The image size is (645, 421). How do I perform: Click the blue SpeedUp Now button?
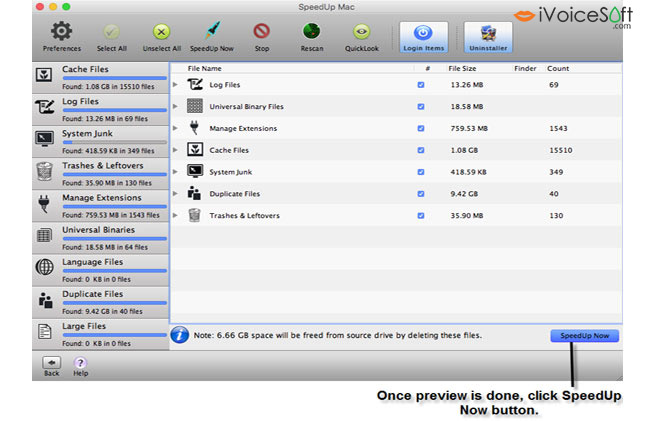pyautogui.click(x=585, y=336)
